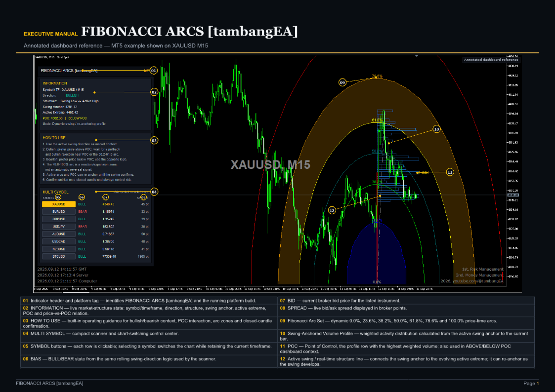Switch the chart to GBPUSD
This screenshot has height=392, width=555.
(59, 219)
